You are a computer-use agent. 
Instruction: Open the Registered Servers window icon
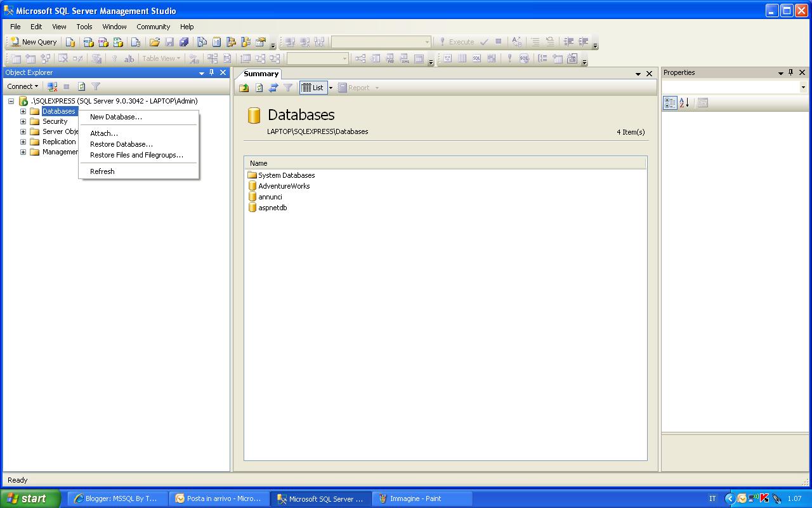pos(202,42)
